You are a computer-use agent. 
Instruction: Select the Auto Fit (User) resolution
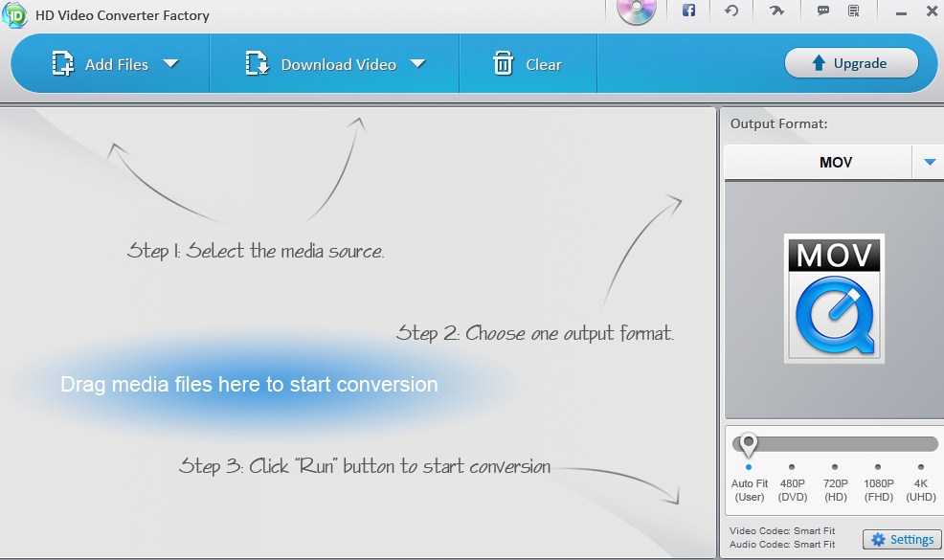click(749, 489)
